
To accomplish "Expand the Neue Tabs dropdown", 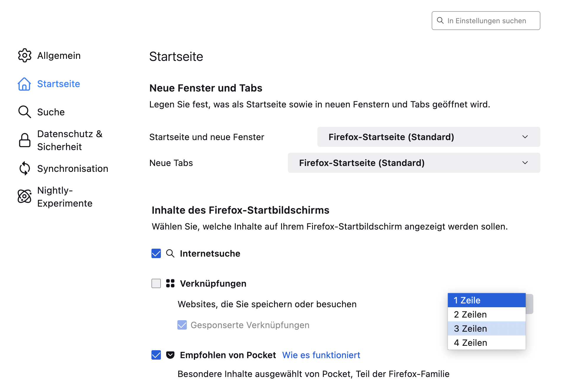I will point(414,163).
